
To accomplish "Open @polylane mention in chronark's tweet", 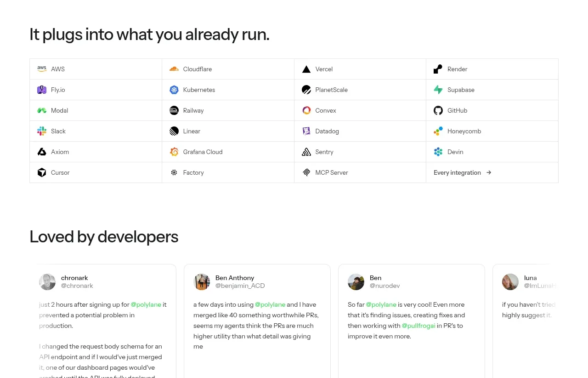I will point(146,304).
